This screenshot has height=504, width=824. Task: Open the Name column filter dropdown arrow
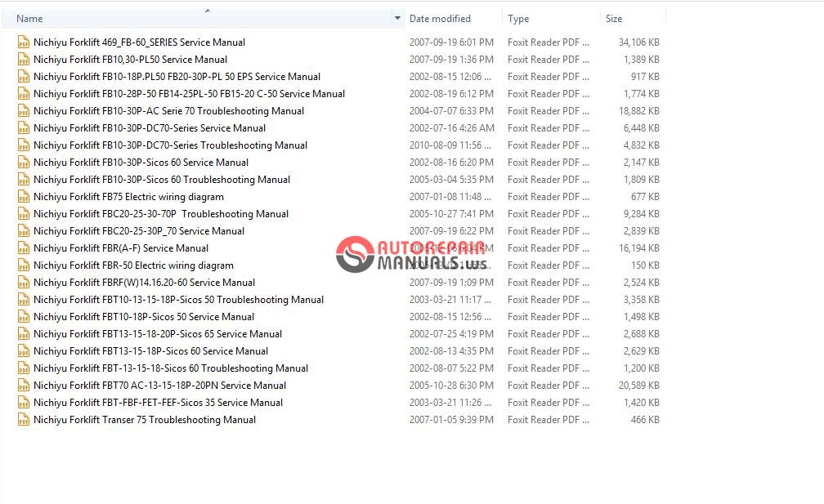397,18
